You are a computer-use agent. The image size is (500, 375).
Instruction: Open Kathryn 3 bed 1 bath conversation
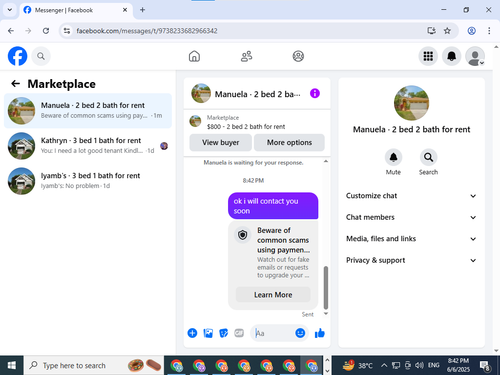(x=88, y=146)
